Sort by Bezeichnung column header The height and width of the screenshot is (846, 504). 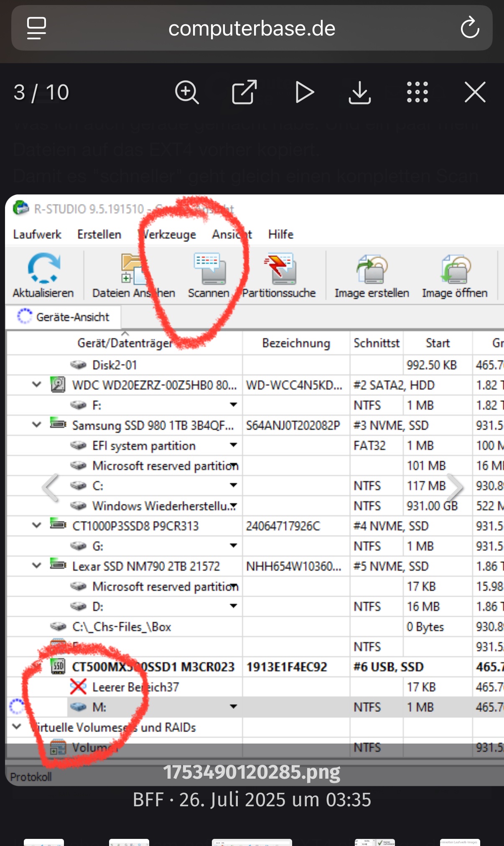point(296,343)
